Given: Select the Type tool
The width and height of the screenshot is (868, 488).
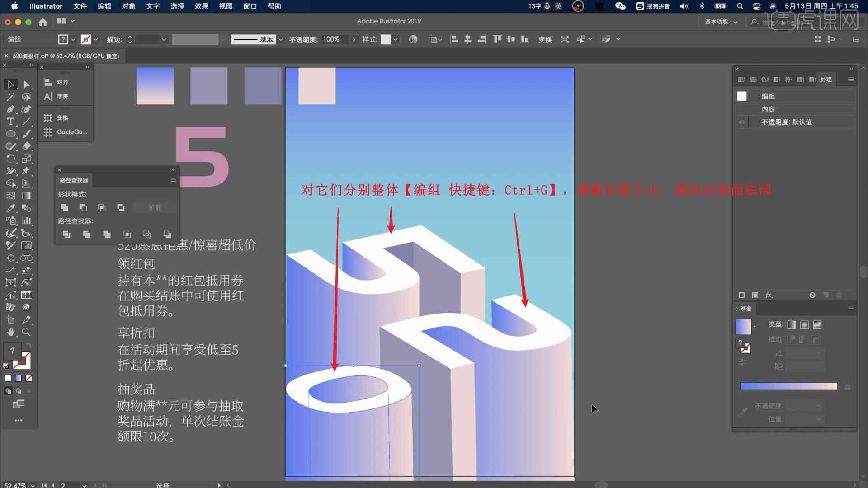Looking at the screenshot, I should [x=11, y=122].
